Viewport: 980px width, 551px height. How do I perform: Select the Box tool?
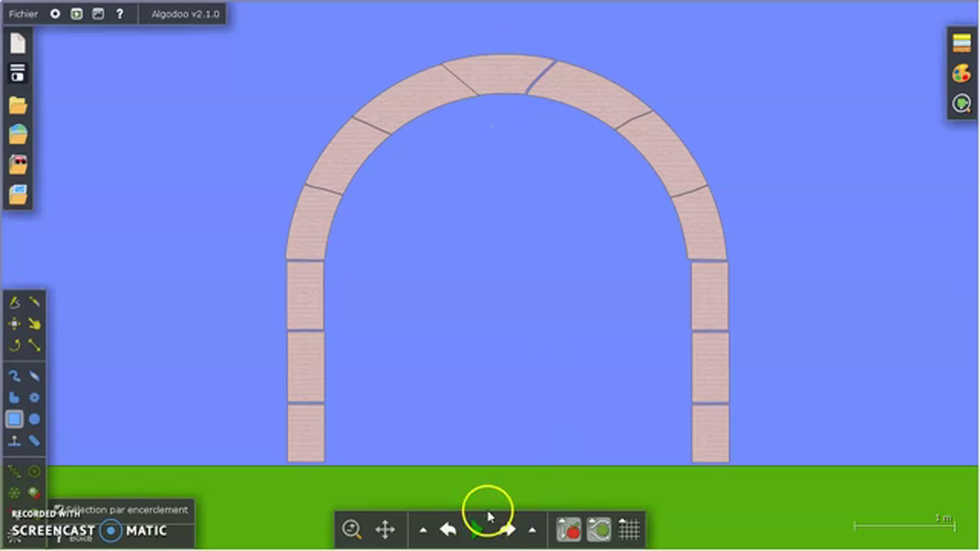coord(15,419)
